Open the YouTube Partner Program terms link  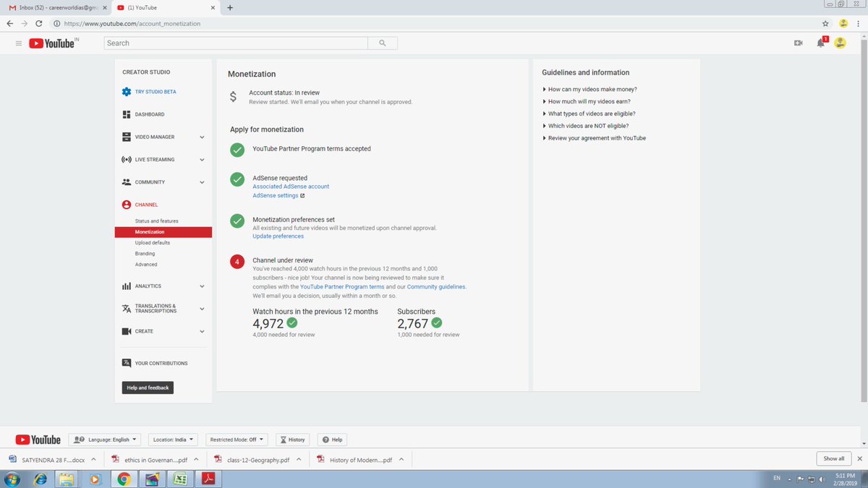[342, 287]
